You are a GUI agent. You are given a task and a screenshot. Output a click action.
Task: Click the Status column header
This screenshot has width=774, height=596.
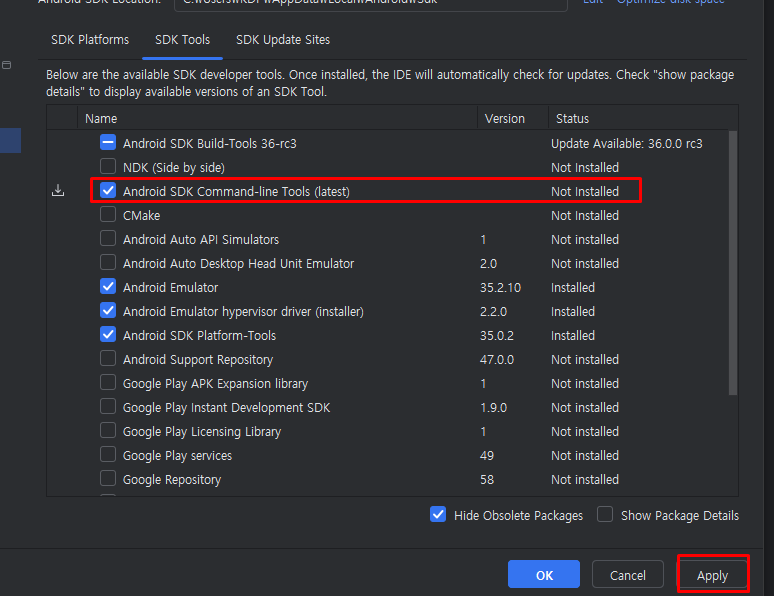[x=643, y=119]
